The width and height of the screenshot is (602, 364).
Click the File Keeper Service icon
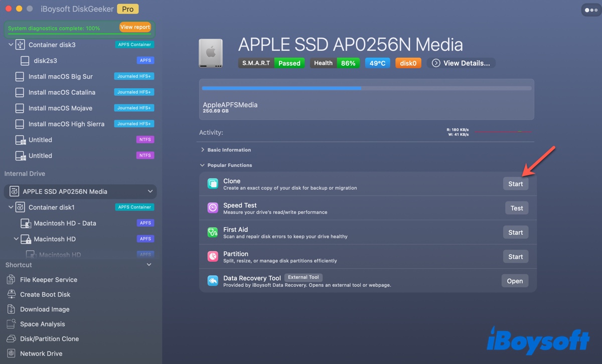[12, 280]
